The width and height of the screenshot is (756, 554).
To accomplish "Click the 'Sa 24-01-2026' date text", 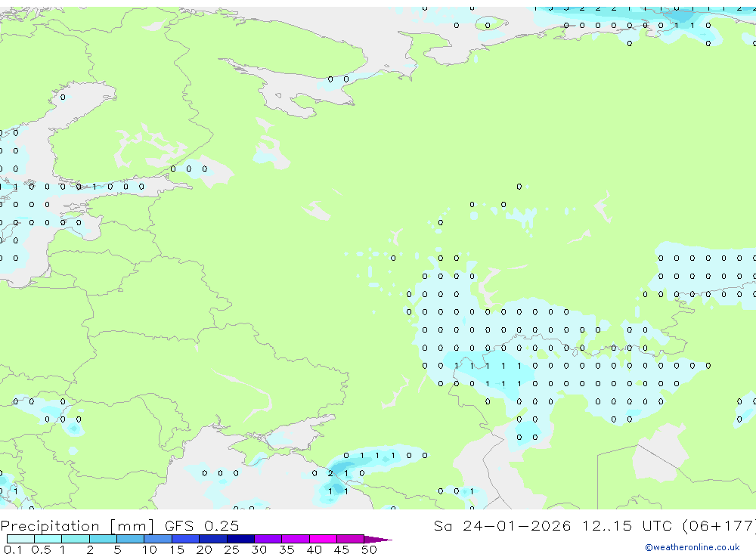I will (502, 525).
